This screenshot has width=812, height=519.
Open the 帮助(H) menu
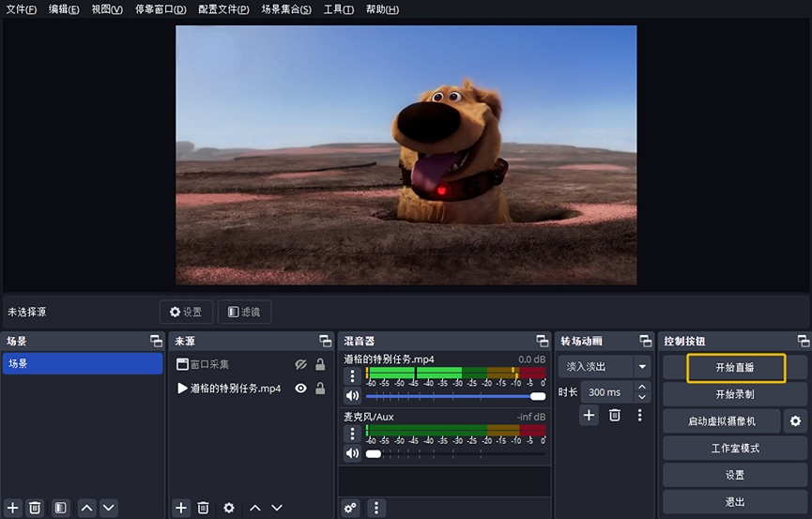(x=382, y=9)
